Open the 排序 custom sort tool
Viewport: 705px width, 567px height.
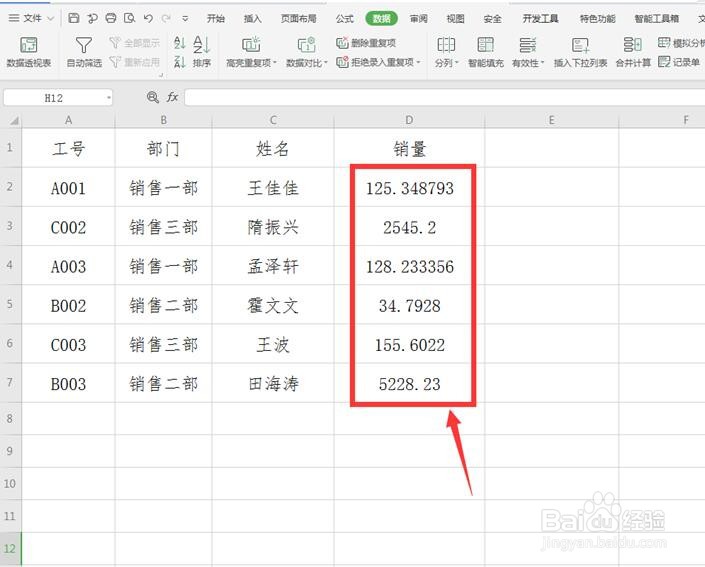(201, 52)
